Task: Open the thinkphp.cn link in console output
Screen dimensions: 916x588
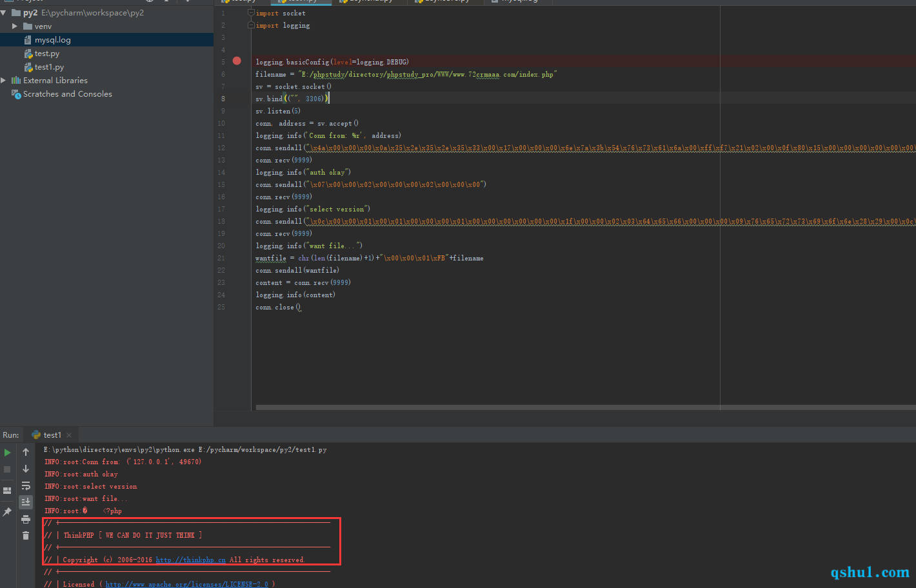Action: pos(191,560)
